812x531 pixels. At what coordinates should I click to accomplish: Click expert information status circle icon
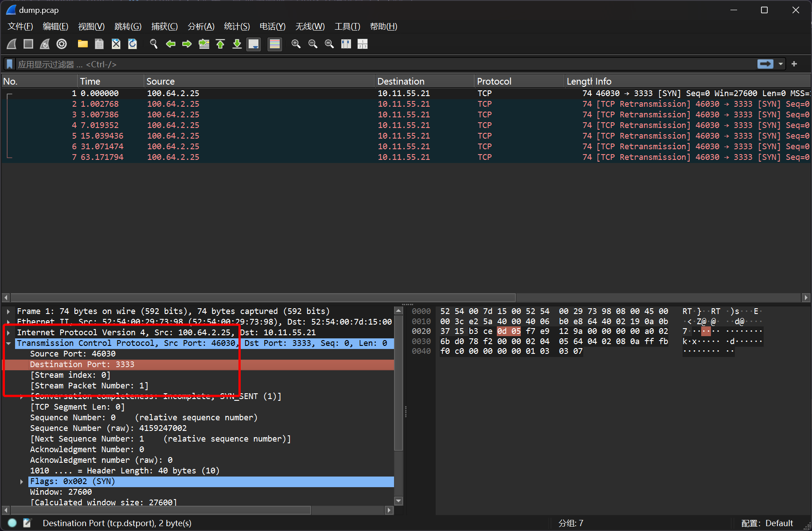12,523
